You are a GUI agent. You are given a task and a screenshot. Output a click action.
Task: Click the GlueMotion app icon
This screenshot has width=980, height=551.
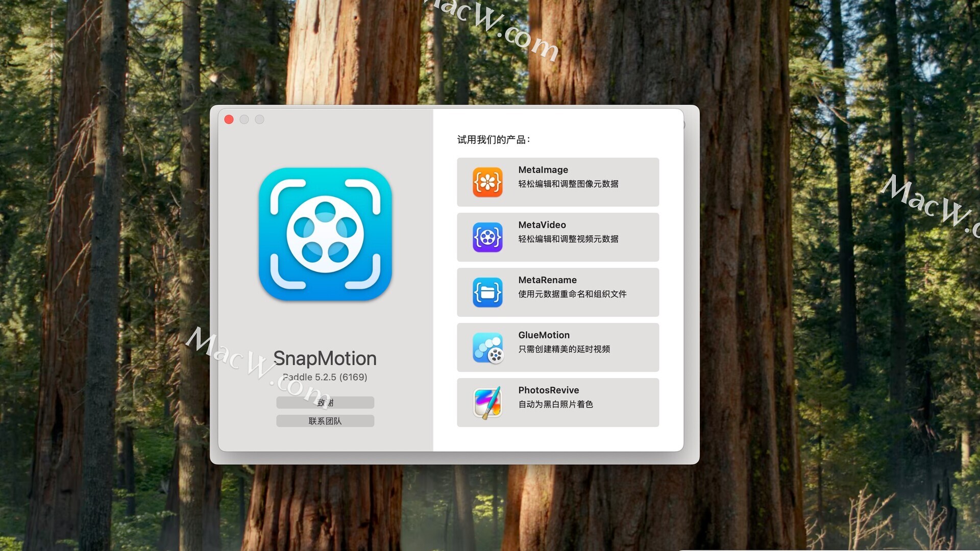point(487,347)
